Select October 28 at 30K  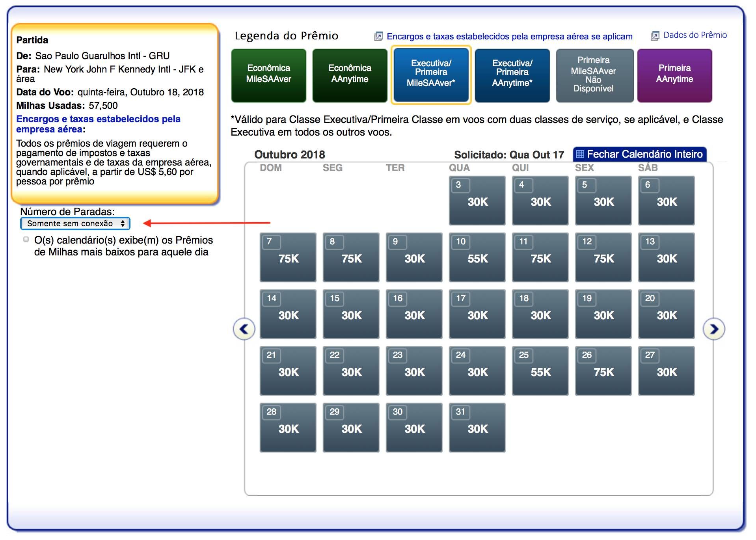(x=288, y=428)
